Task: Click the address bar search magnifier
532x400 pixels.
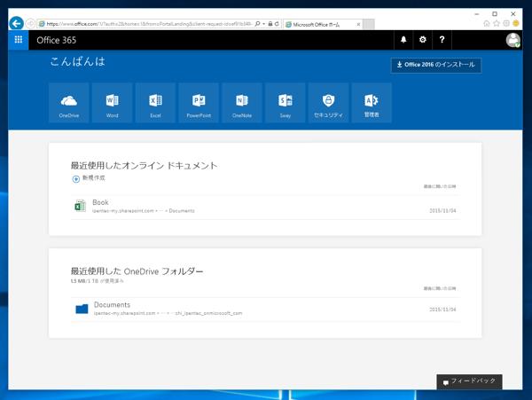Action: [257, 24]
